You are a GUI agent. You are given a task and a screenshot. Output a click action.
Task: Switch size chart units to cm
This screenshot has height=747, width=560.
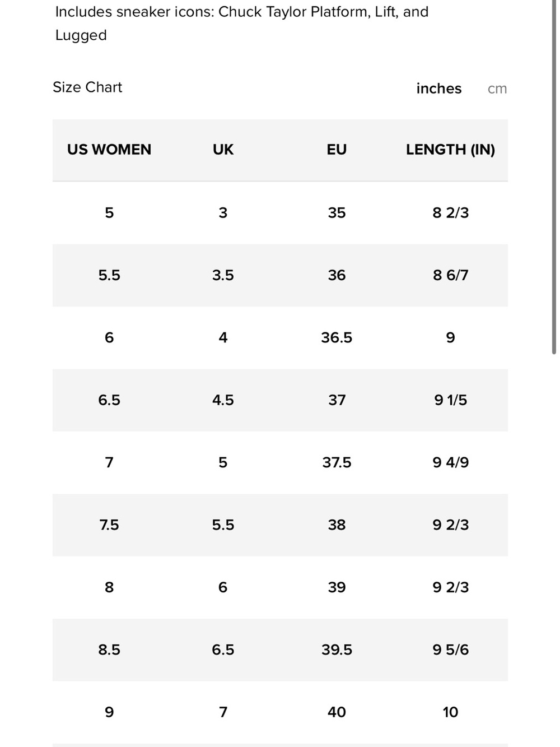coord(497,89)
